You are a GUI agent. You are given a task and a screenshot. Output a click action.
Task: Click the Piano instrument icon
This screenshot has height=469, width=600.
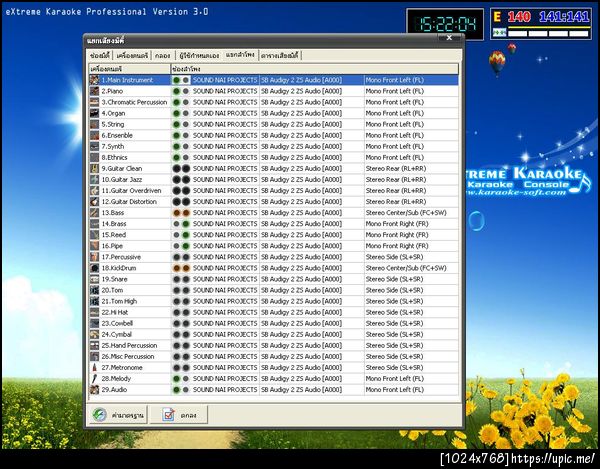click(94, 91)
